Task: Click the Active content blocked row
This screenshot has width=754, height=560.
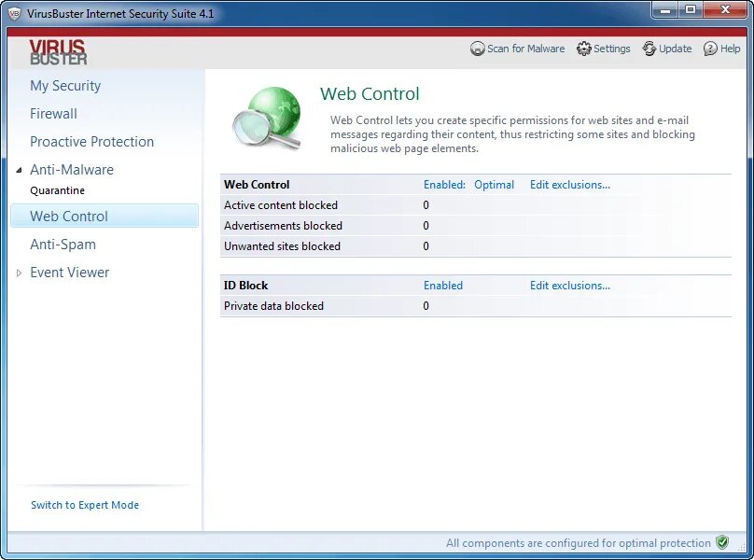Action: tap(476, 205)
